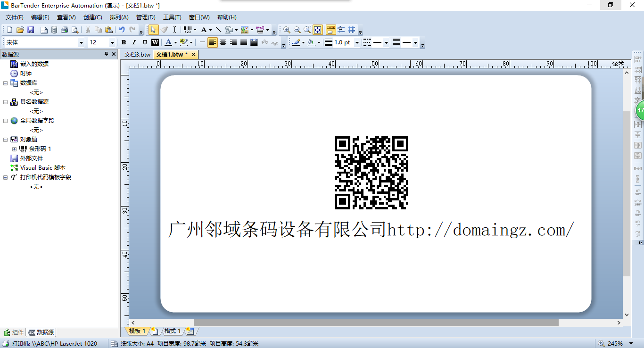Screen dimensions: 644x348
Task: Open the font size dropdown showing 12
Action: [112, 42]
